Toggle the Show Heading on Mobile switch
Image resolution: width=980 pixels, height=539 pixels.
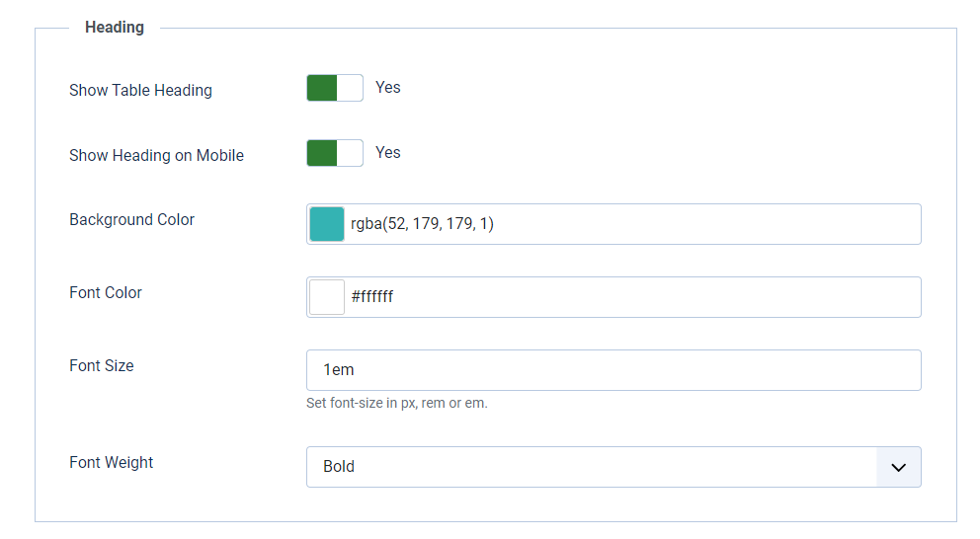click(335, 153)
